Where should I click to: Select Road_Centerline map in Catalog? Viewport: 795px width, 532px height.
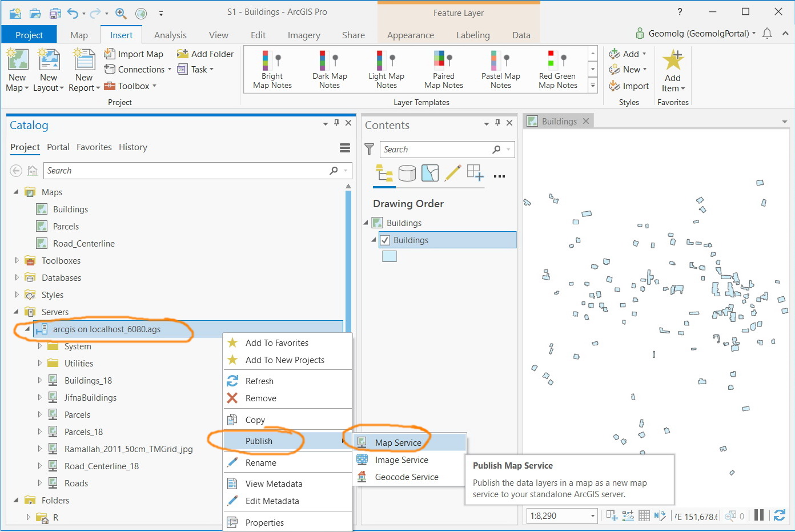coord(83,244)
